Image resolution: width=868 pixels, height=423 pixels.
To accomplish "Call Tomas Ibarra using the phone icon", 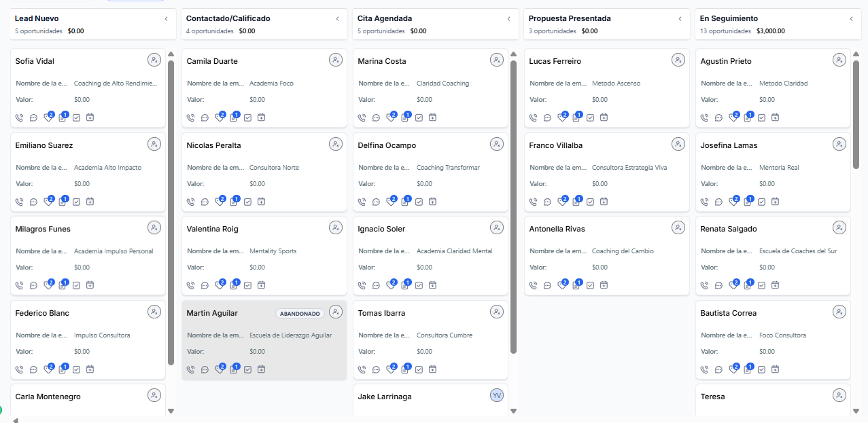I will (362, 369).
